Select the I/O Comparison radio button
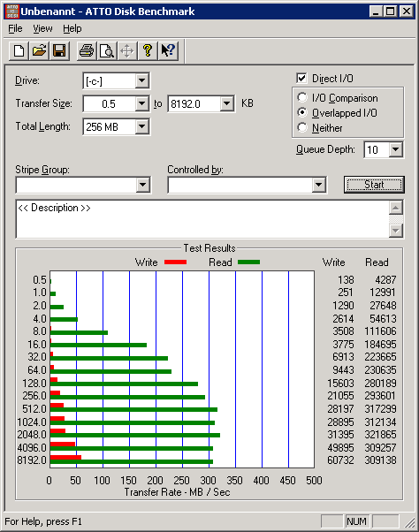 [302, 98]
